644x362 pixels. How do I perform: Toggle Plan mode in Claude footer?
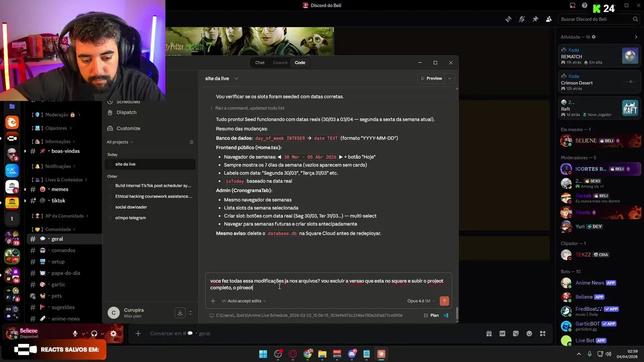[x=431, y=315]
